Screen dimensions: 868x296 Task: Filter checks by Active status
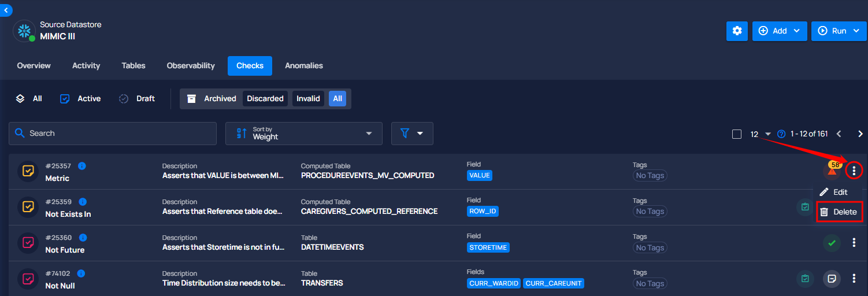pyautogui.click(x=80, y=99)
